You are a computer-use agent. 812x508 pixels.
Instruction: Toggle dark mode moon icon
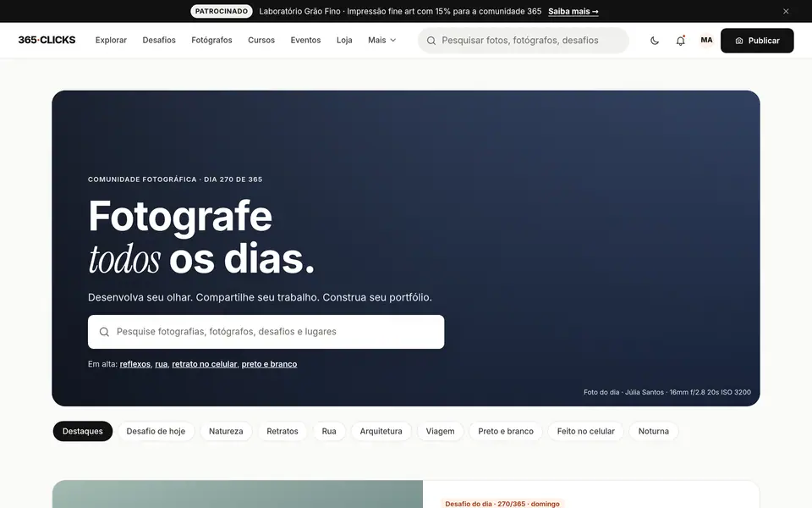pyautogui.click(x=655, y=41)
